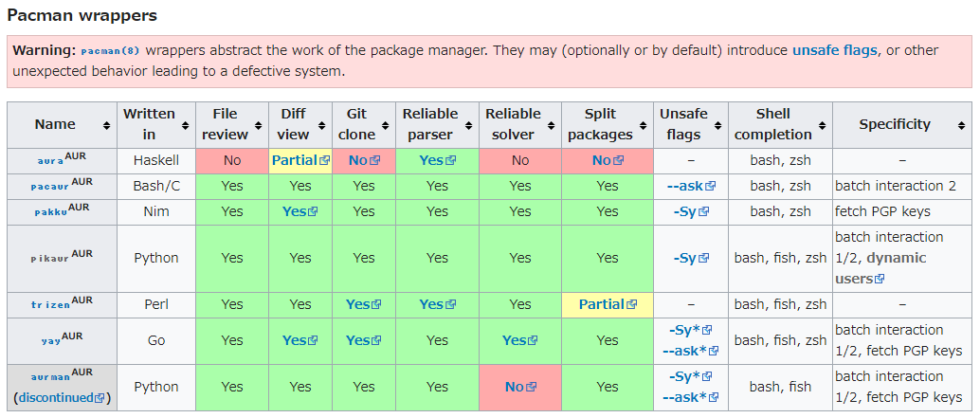Open aura's 'No' Git clone link
The width and height of the screenshot is (980, 418).
point(364,160)
